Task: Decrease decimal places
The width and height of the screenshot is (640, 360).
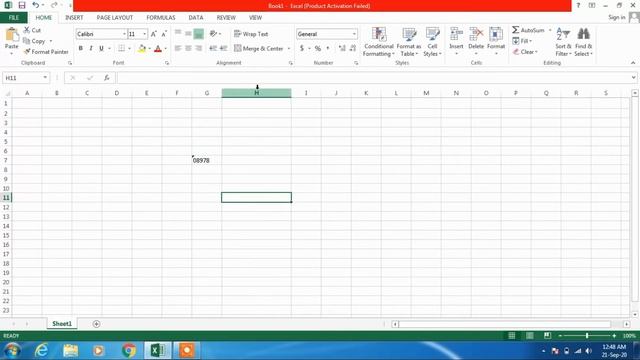Action: click(x=353, y=48)
